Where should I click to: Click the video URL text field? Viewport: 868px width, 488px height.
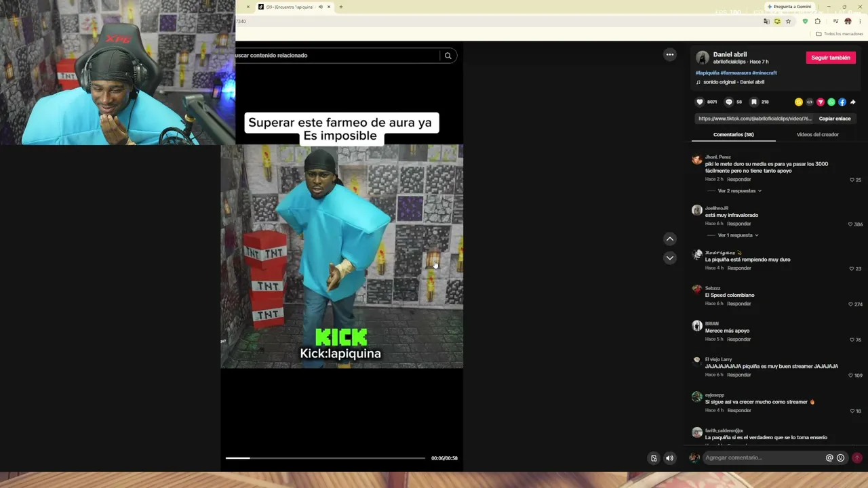click(x=755, y=119)
